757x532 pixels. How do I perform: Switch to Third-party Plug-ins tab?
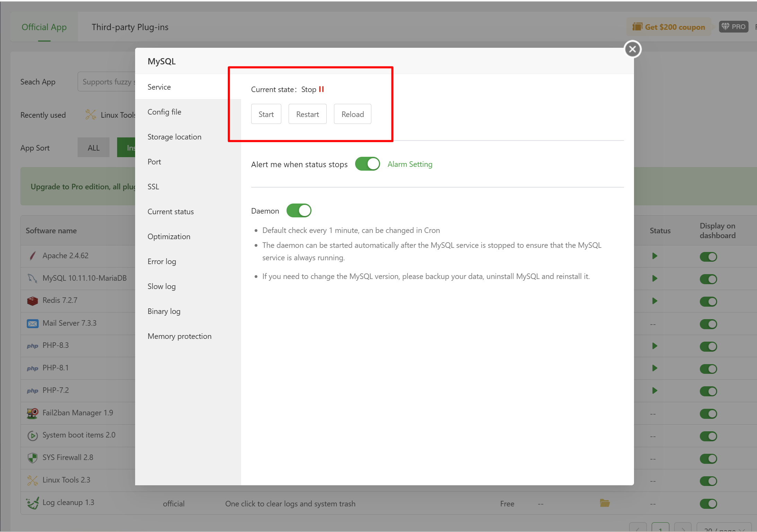point(130,27)
